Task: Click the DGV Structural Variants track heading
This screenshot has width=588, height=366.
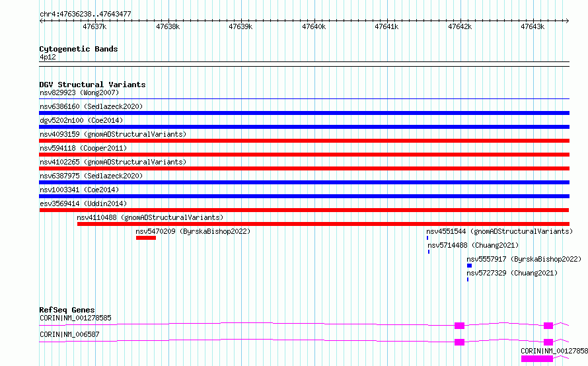Action: 92,85
